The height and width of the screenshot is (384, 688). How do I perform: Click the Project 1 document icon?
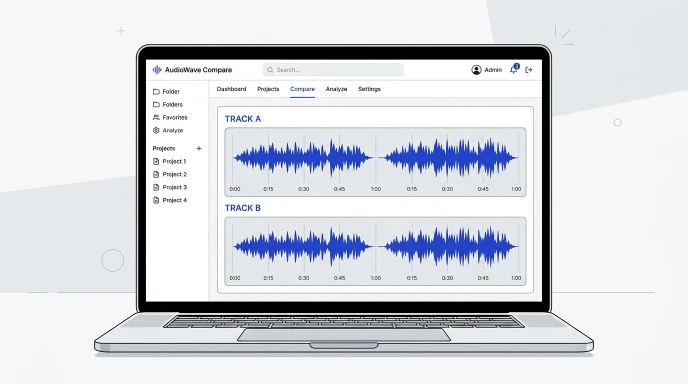pyautogui.click(x=156, y=161)
